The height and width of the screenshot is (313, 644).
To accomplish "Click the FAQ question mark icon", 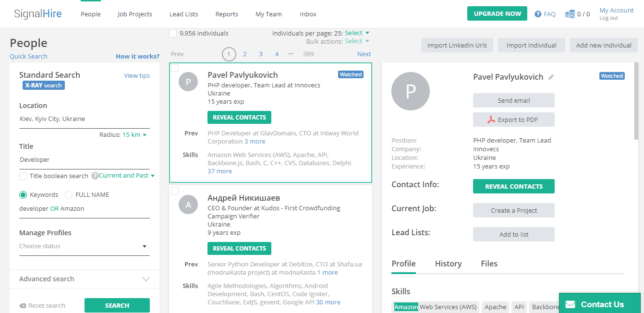I will point(538,14).
